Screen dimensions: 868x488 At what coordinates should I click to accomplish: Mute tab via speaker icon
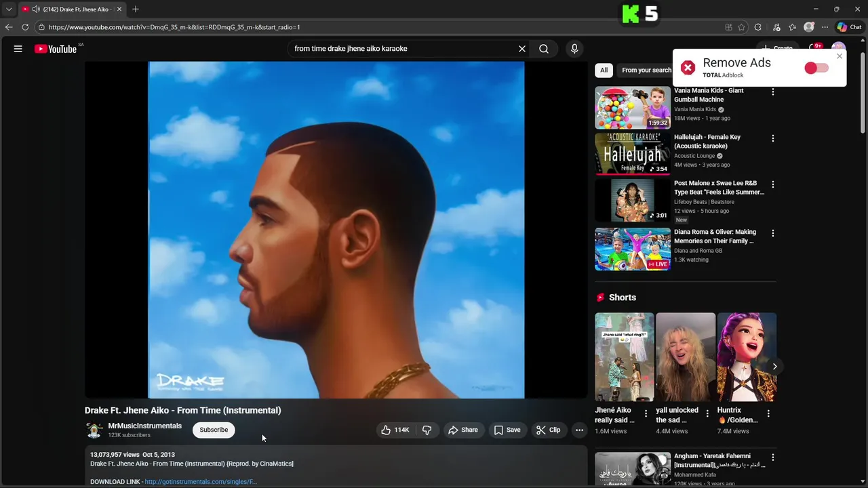36,9
